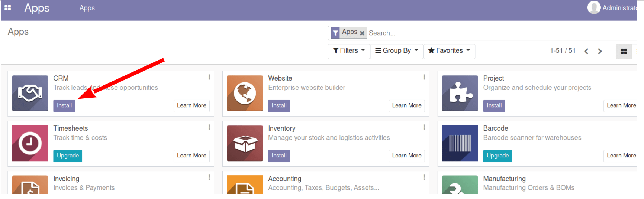Open the Website card kebab menu
Screen dimensions: 644x199
pos(424,77)
